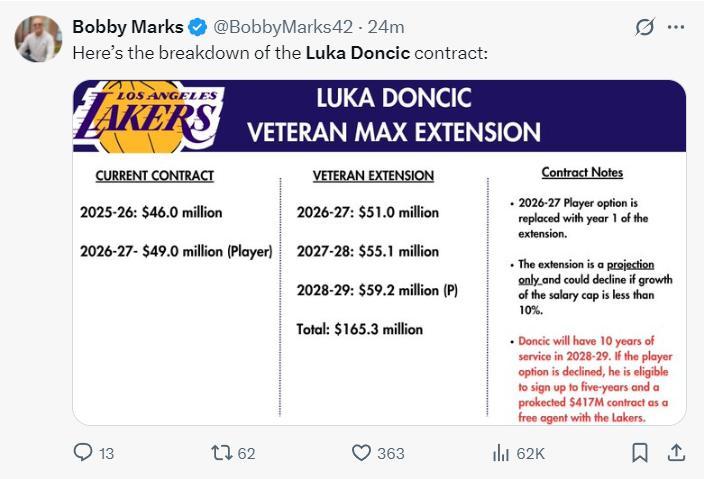Toggle the bookmark icon
The image size is (704, 479).
640,453
